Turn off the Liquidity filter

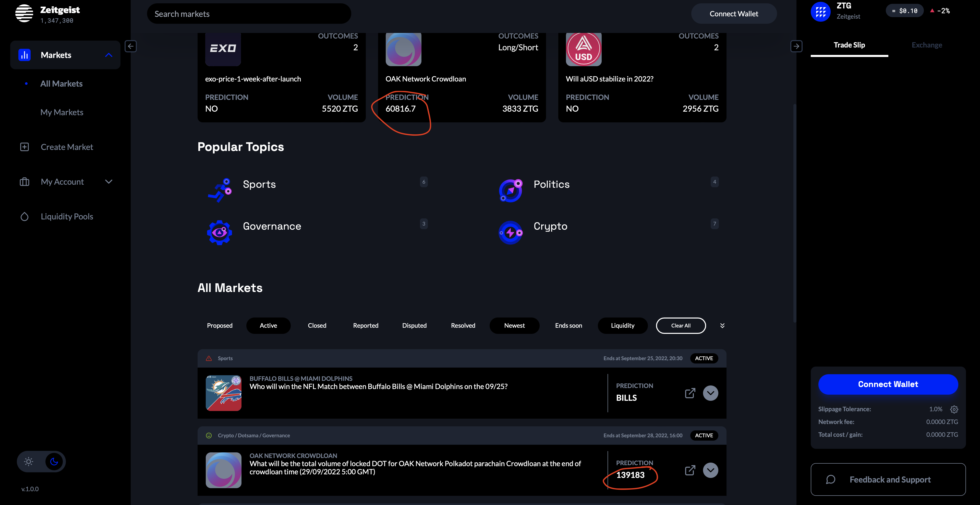(622, 325)
